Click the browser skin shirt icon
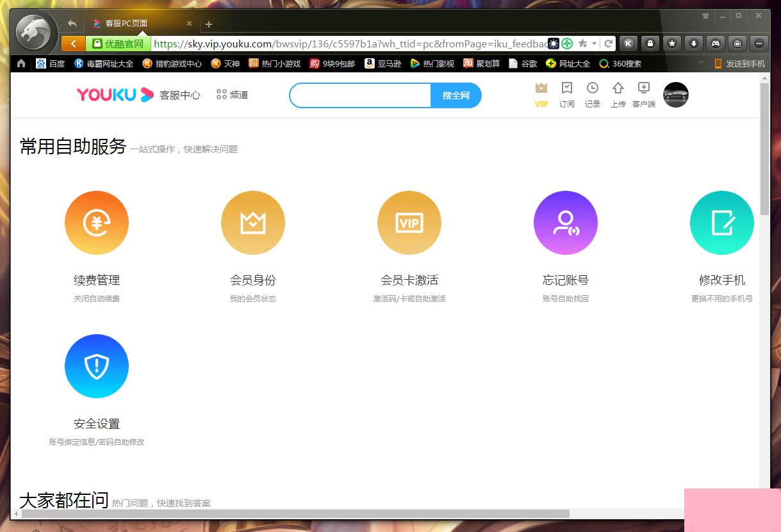This screenshot has height=532, width=781. (706, 15)
